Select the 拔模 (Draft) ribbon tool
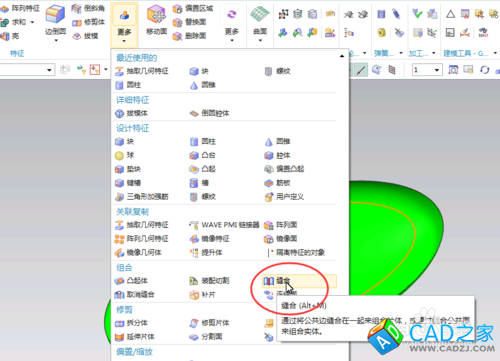 (85, 36)
